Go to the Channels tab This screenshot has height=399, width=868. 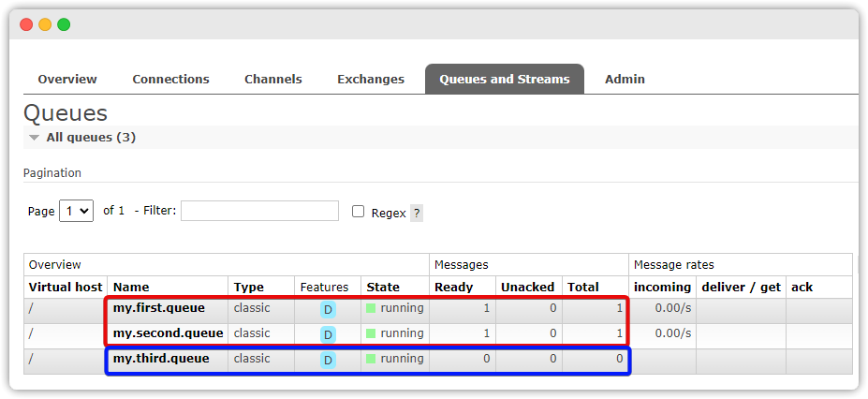272,79
